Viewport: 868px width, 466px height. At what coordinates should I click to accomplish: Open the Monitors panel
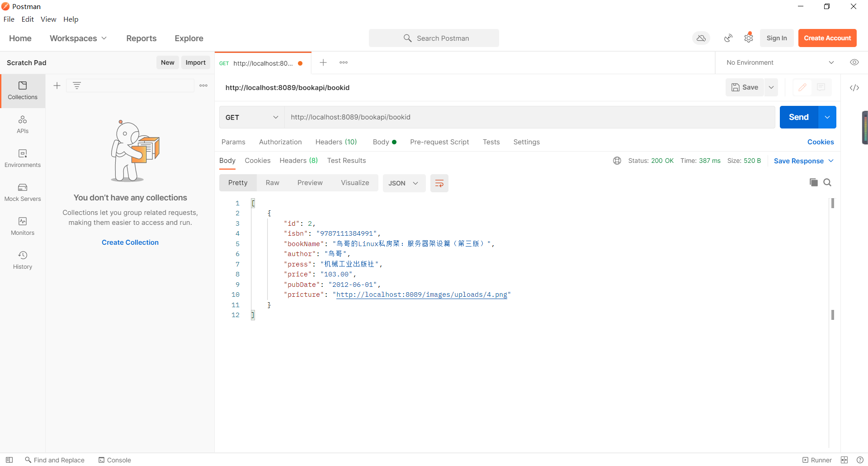click(23, 226)
